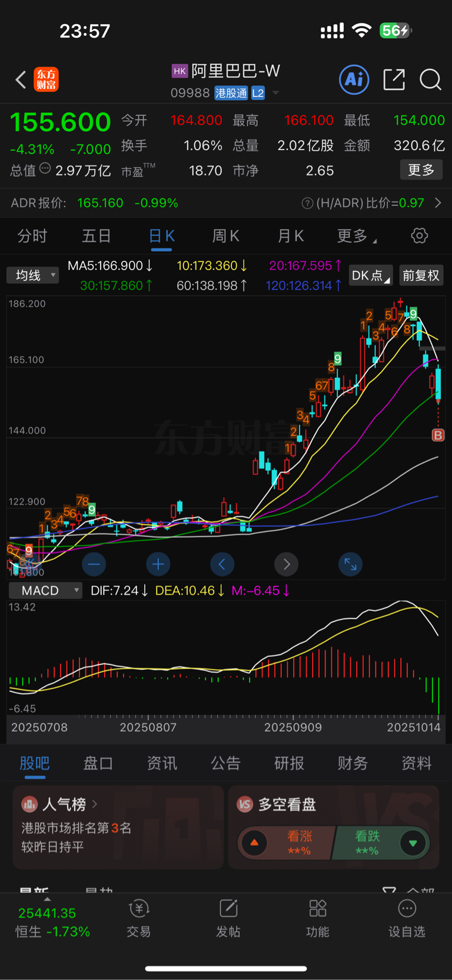
Task: Tap the ADR报价 165.160 value
Action: [100, 203]
